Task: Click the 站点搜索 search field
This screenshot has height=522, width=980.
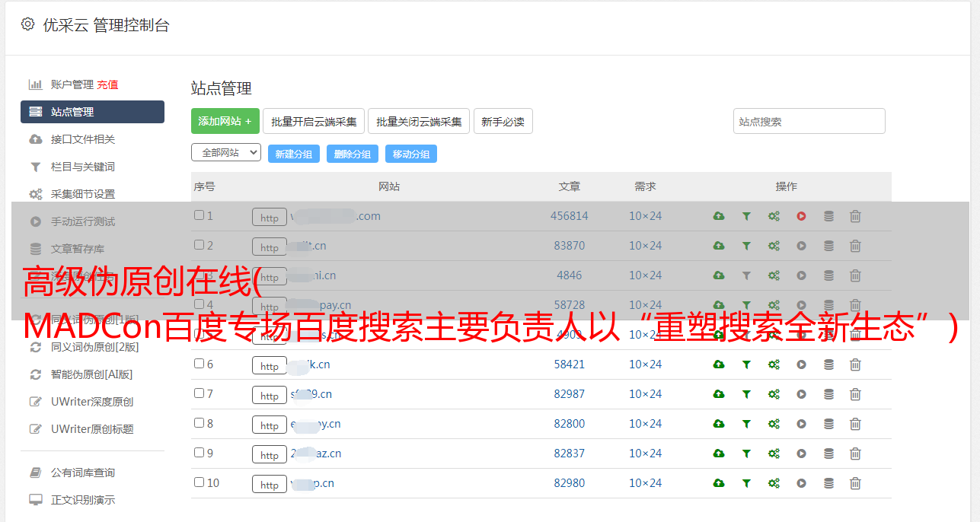Action: 809,121
